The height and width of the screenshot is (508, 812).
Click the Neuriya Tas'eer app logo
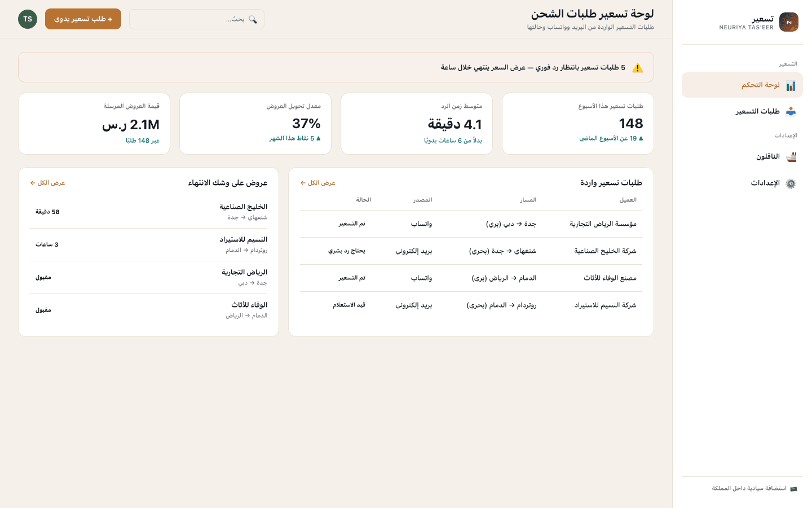(x=789, y=22)
